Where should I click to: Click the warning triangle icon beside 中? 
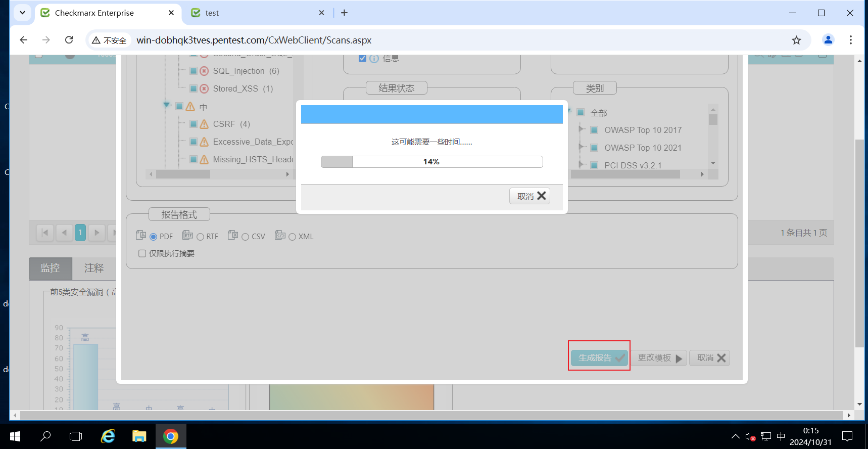190,106
